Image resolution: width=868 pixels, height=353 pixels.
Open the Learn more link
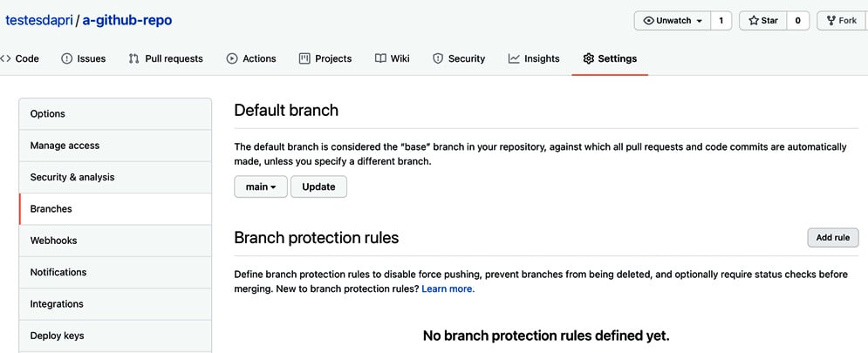coord(448,289)
